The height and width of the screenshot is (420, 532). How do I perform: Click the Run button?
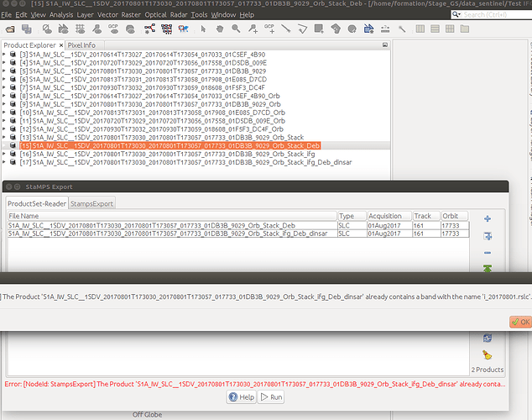(x=271, y=397)
